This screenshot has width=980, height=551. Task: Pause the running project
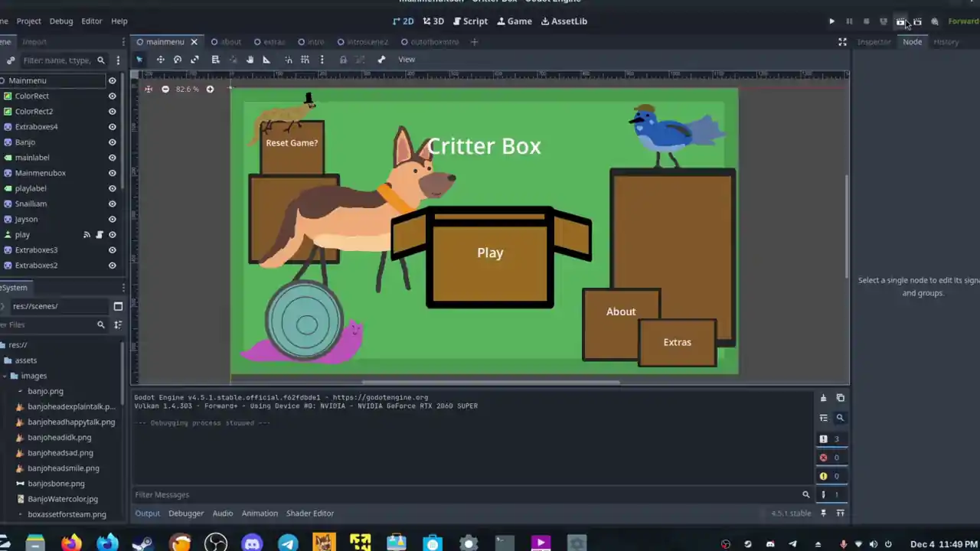click(849, 21)
